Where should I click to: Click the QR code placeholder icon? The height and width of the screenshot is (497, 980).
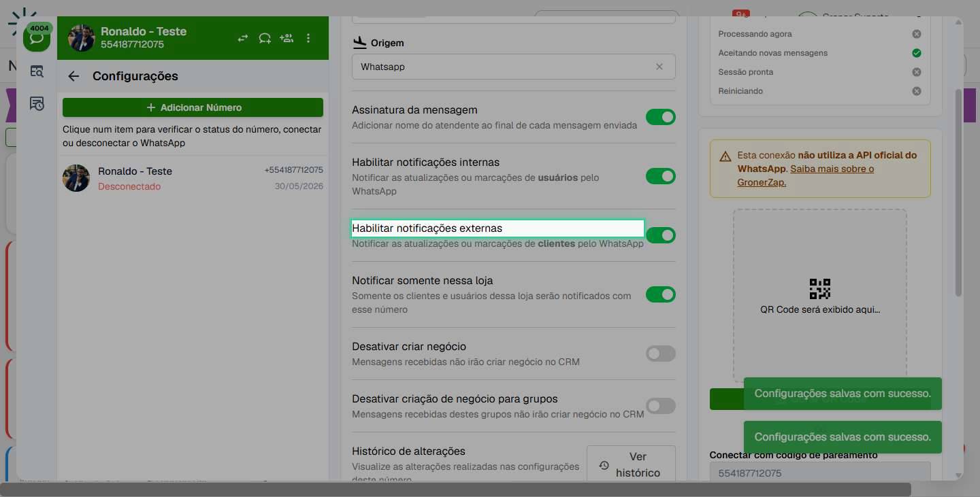pos(820,289)
